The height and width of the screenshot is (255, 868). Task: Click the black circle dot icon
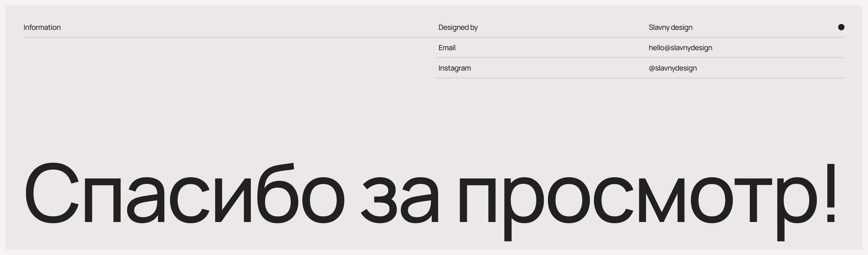coord(841,27)
